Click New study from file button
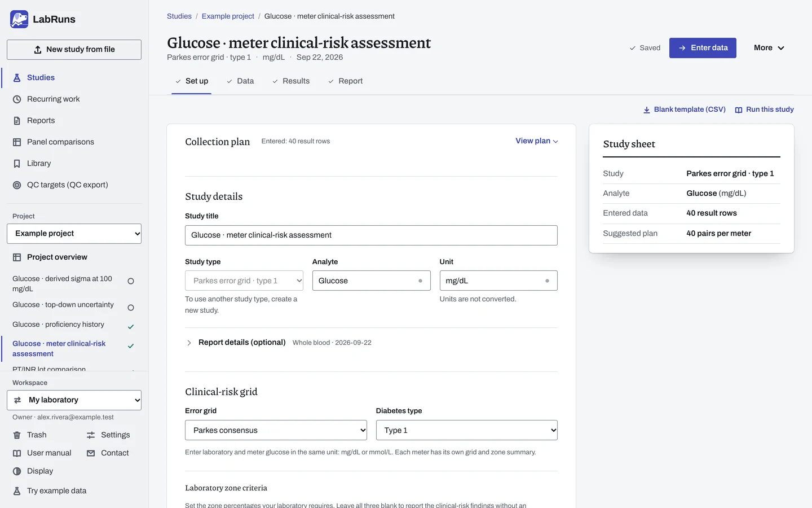Viewport: 812px width, 508px height. [x=74, y=50]
